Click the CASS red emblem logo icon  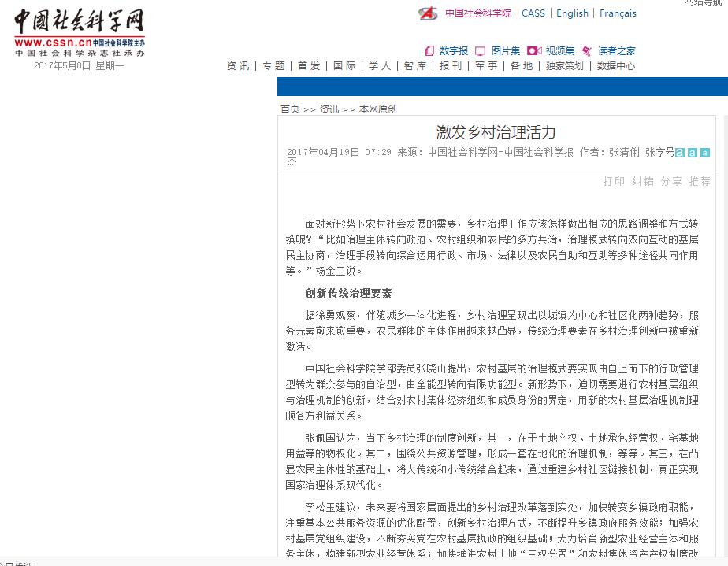[x=428, y=13]
